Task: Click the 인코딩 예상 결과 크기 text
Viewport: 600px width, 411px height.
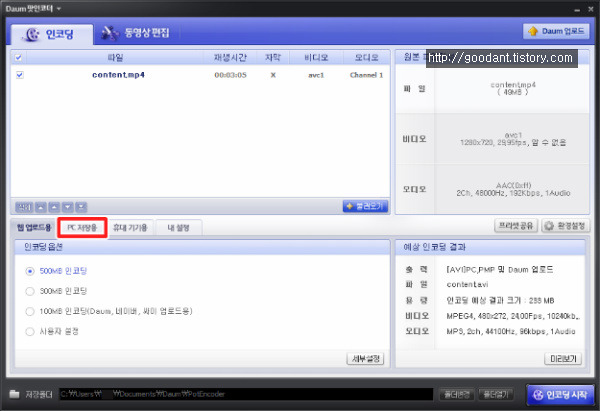Action: [500, 300]
